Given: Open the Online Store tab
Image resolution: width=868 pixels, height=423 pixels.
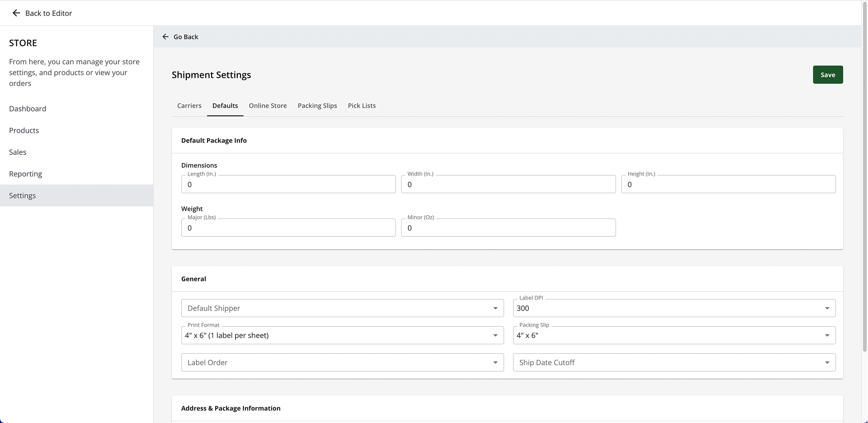Looking at the screenshot, I should point(268,106).
